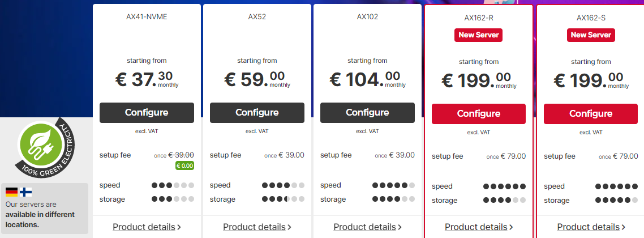The height and width of the screenshot is (238, 644).
Task: Configure the AX162-R server
Action: tap(479, 114)
